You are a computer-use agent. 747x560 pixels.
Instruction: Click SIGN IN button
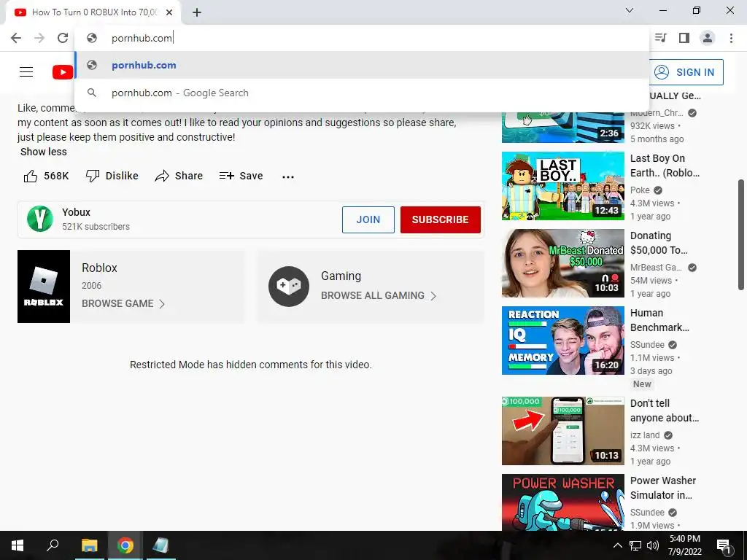tap(686, 72)
